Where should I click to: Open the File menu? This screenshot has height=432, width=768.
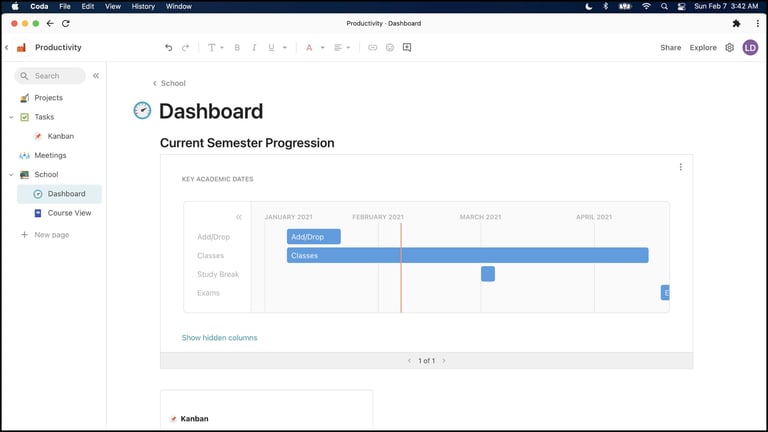click(x=65, y=6)
